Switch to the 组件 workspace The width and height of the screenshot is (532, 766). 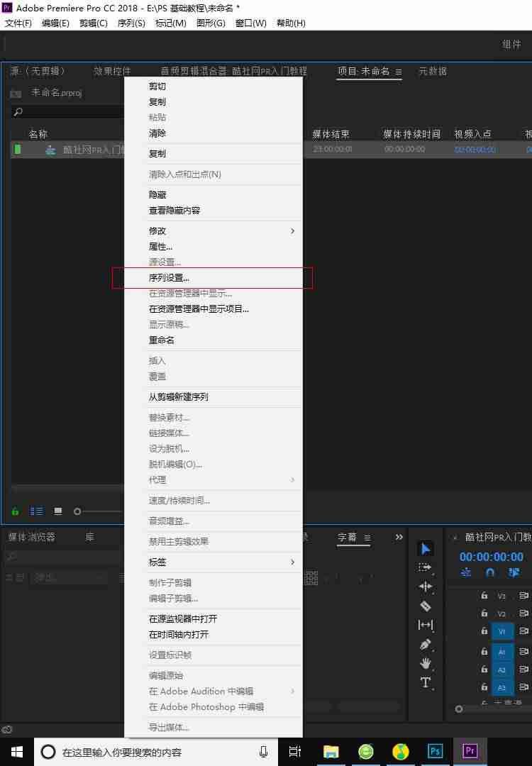511,45
